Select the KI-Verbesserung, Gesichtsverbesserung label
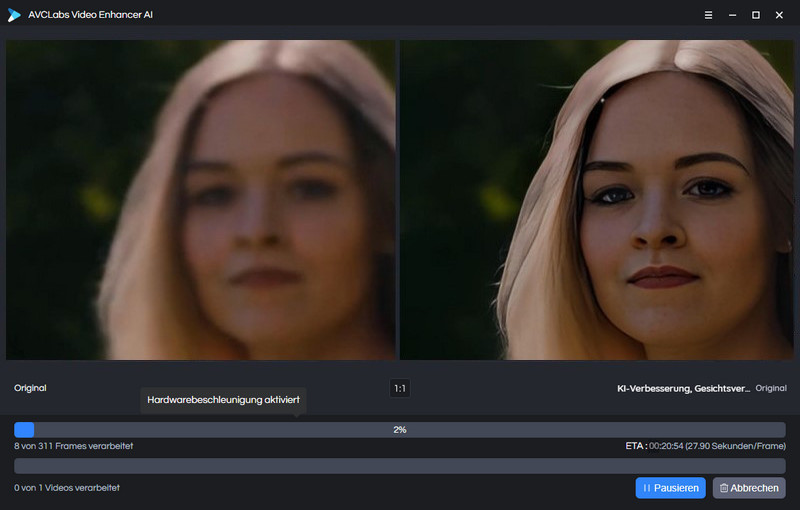800x510 pixels. tap(683, 388)
